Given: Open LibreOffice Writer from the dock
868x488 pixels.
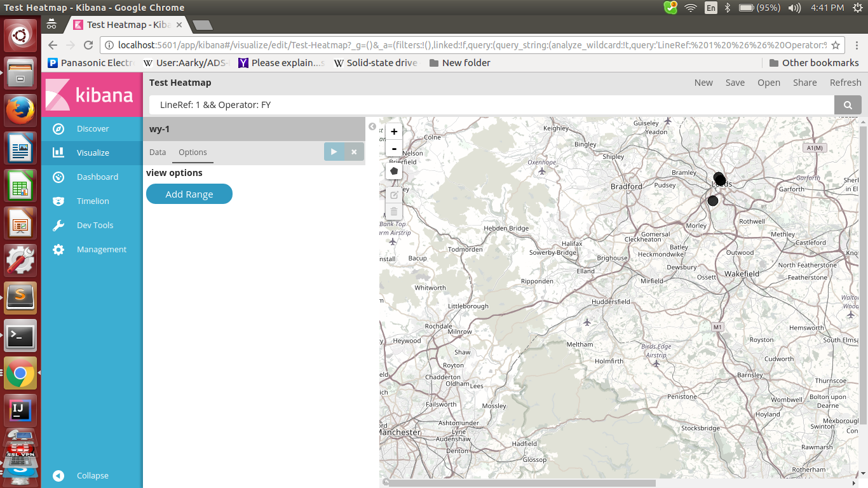Looking at the screenshot, I should 20,149.
